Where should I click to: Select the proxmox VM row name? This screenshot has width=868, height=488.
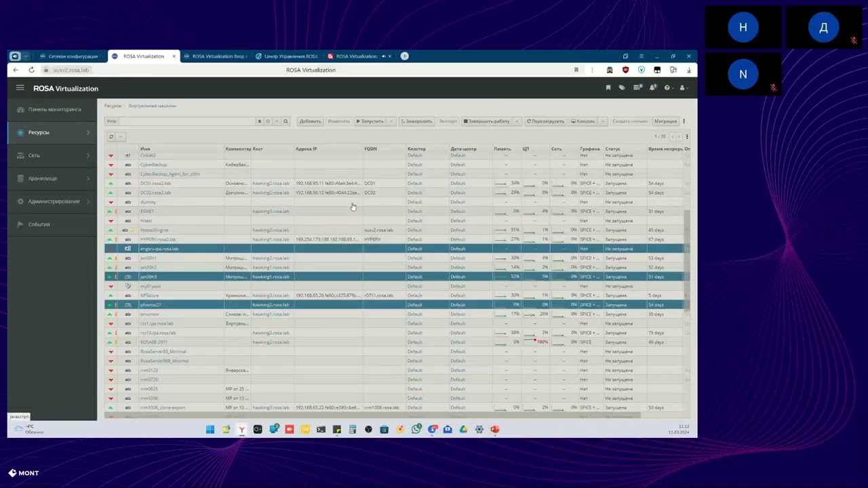tap(149, 314)
